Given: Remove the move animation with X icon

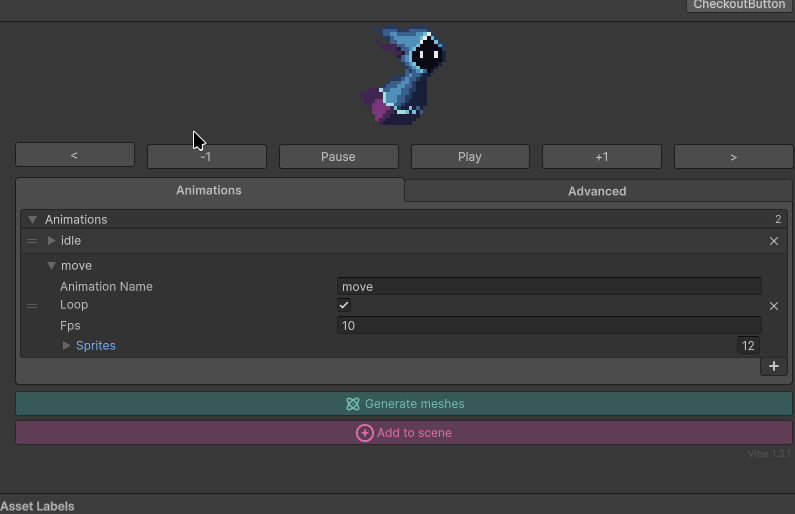Looking at the screenshot, I should click(x=773, y=306).
